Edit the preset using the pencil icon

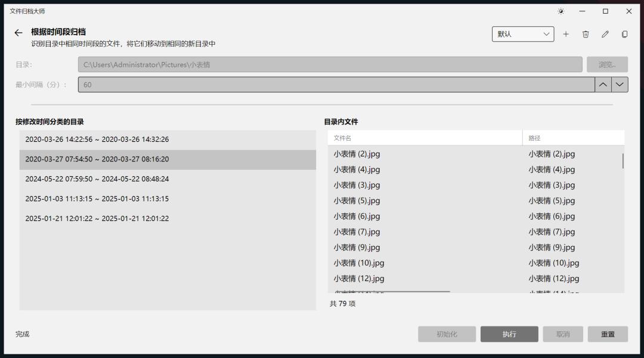click(x=605, y=34)
